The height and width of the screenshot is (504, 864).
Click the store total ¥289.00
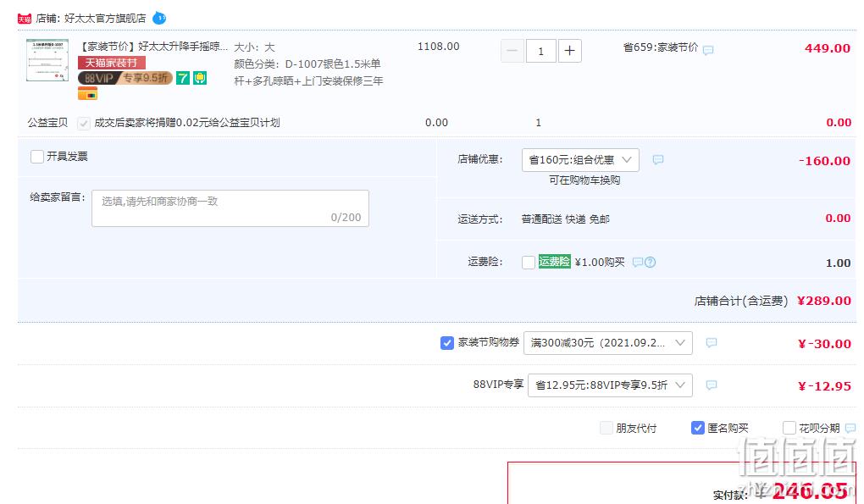(824, 301)
